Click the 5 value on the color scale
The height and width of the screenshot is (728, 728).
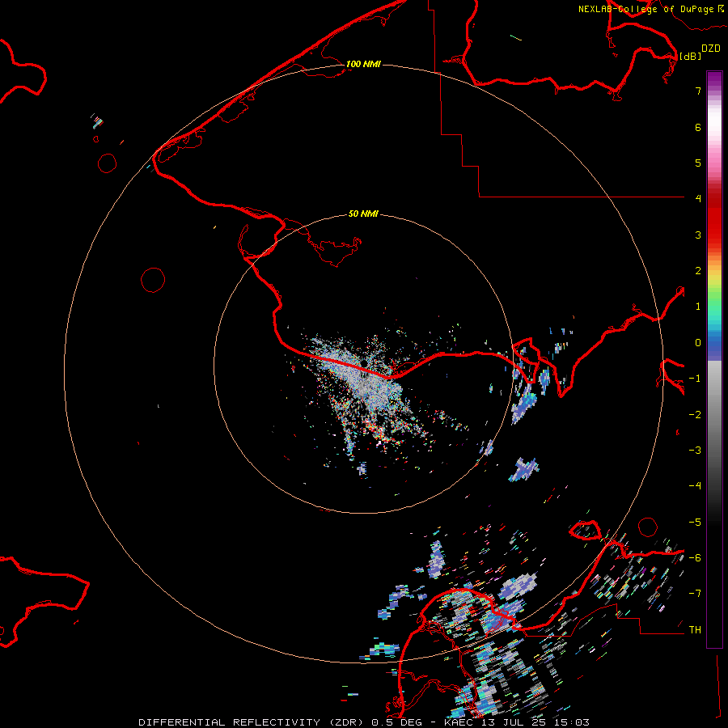click(x=698, y=163)
